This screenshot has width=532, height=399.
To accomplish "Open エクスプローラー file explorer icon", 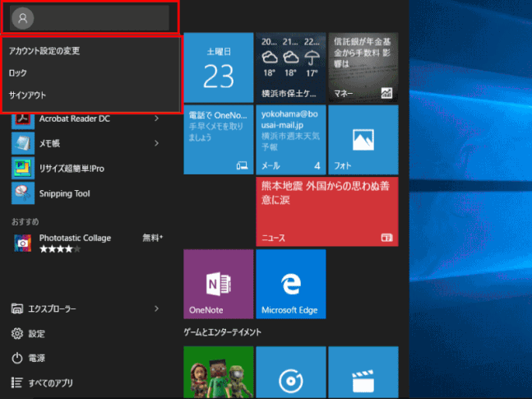I will click(x=17, y=309).
